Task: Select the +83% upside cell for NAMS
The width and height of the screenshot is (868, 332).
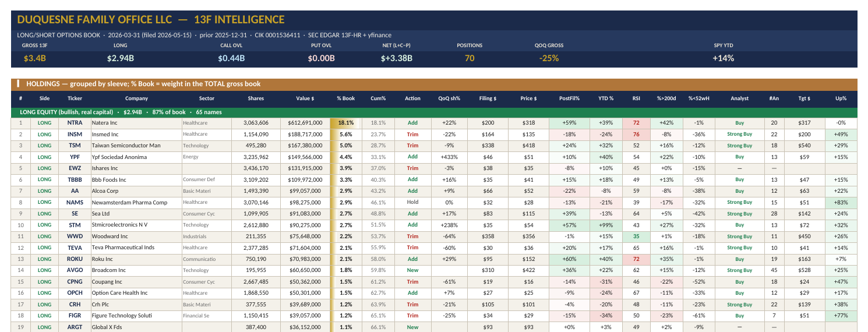Action: (x=841, y=202)
